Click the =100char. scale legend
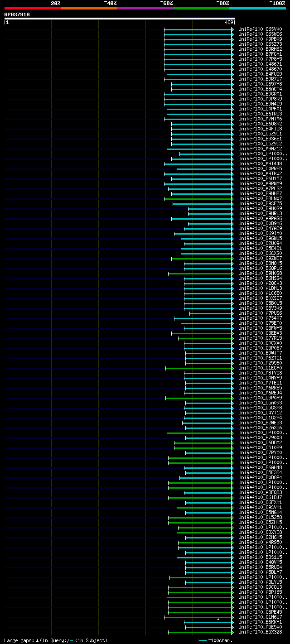This screenshot has height=644, width=290. point(216,640)
